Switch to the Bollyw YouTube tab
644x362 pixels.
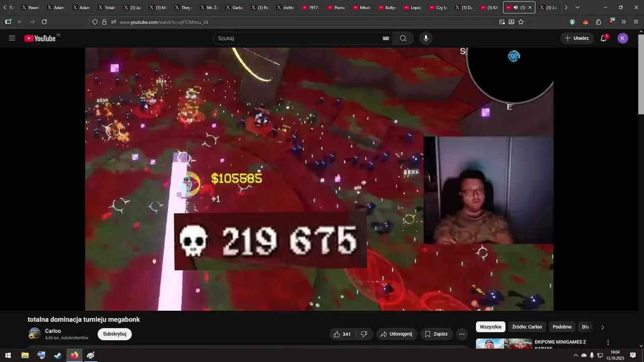pyautogui.click(x=387, y=8)
